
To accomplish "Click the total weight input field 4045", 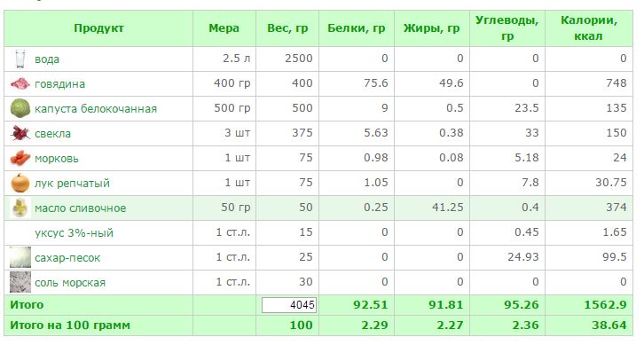I will point(289,305).
